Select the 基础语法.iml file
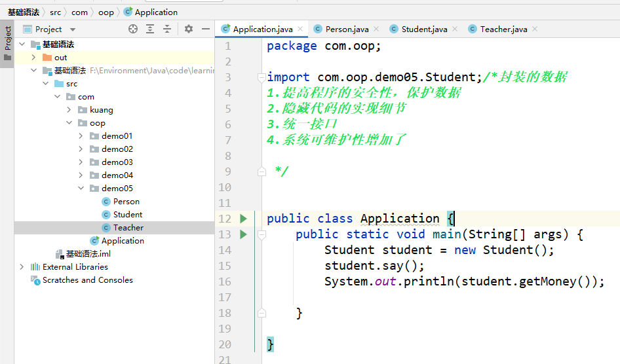 (x=88, y=253)
